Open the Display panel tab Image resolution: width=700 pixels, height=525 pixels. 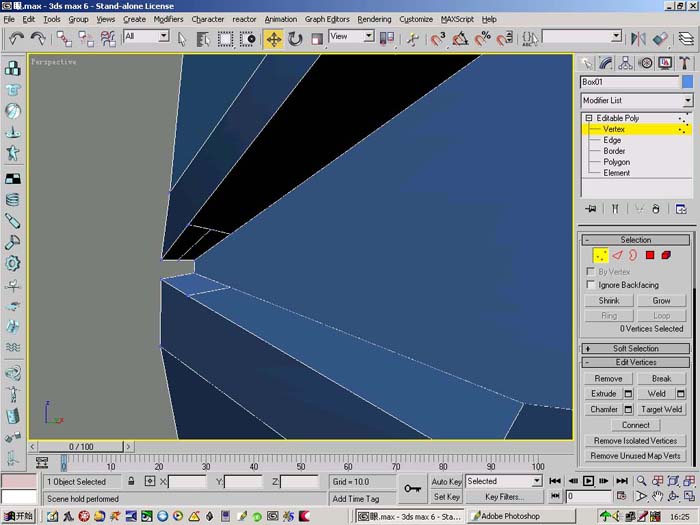point(665,63)
